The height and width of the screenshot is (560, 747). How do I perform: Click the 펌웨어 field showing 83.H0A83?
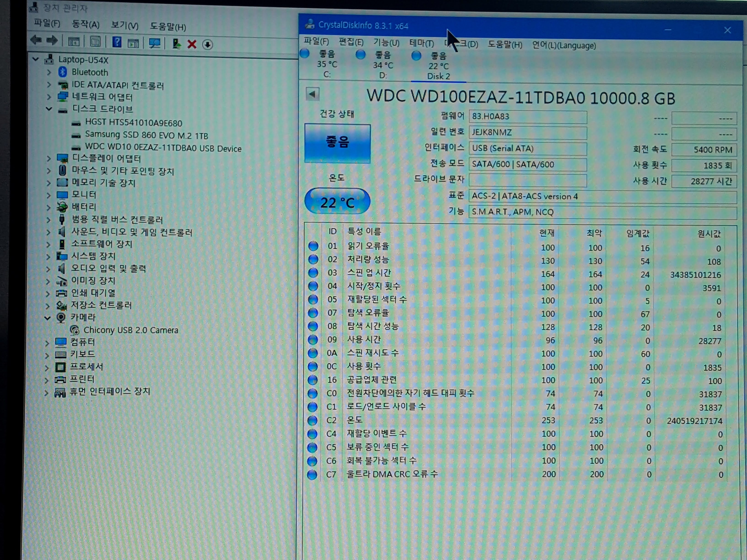click(528, 117)
